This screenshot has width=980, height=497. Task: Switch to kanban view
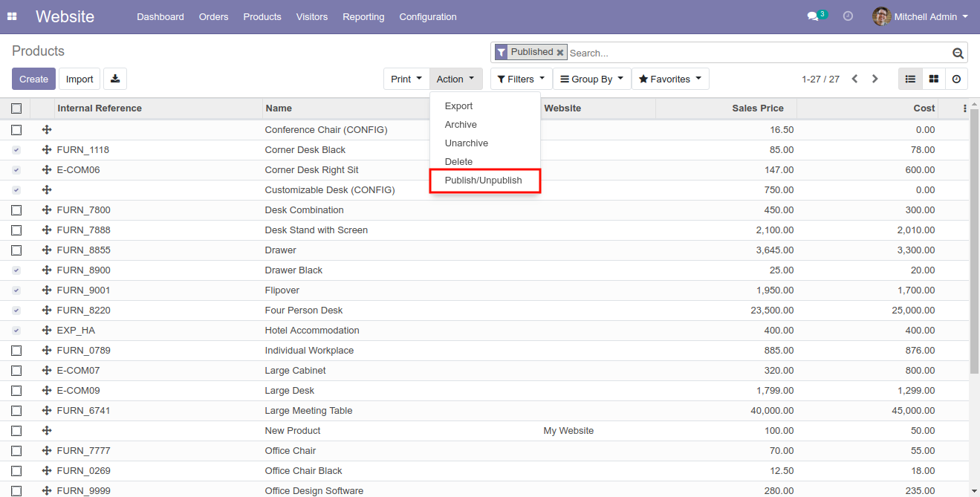pos(934,79)
